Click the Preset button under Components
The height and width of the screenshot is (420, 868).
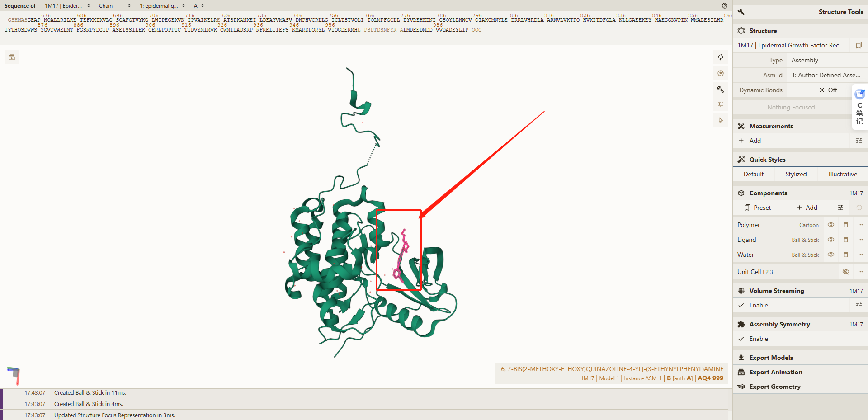pos(758,208)
